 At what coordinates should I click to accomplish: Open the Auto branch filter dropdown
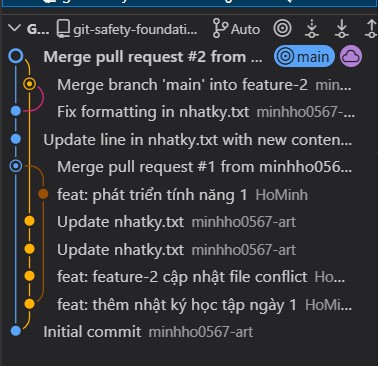point(236,29)
